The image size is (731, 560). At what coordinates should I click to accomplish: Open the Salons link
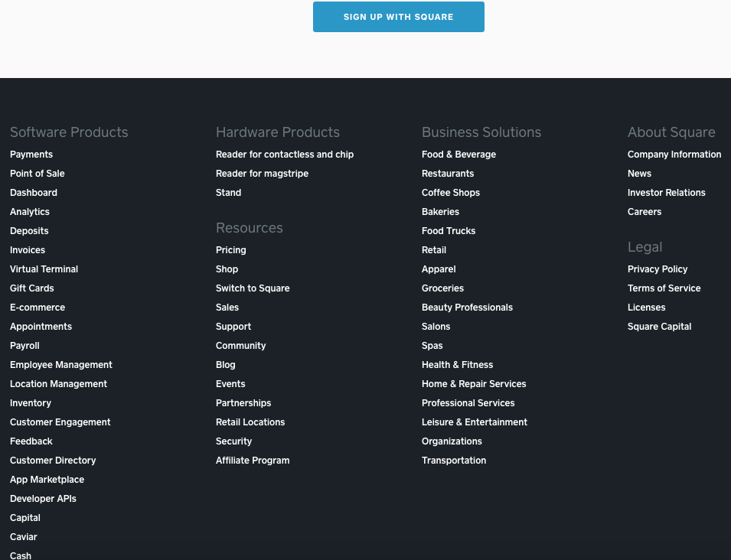(x=436, y=326)
